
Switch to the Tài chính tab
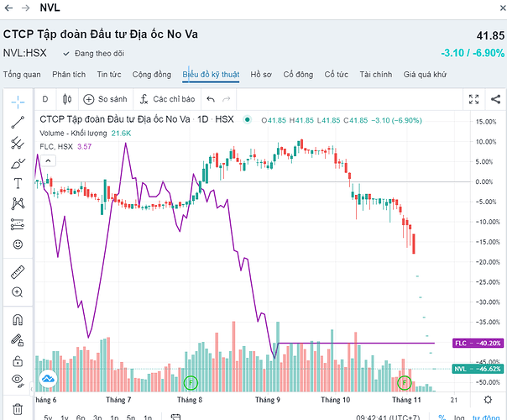pos(375,75)
